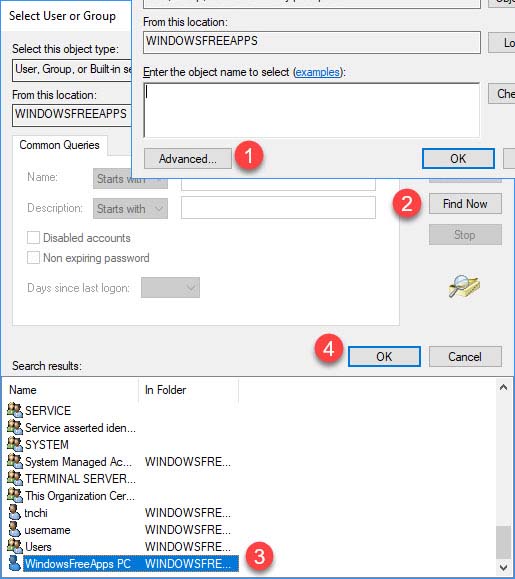Click the user icon beside tnchi
This screenshot has height=579, width=515.
point(14,512)
